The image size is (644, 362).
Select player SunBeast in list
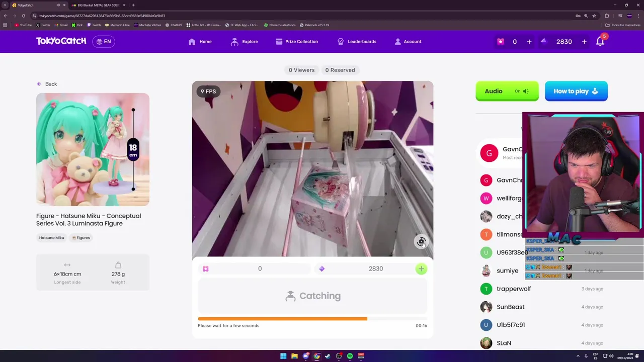542,307
